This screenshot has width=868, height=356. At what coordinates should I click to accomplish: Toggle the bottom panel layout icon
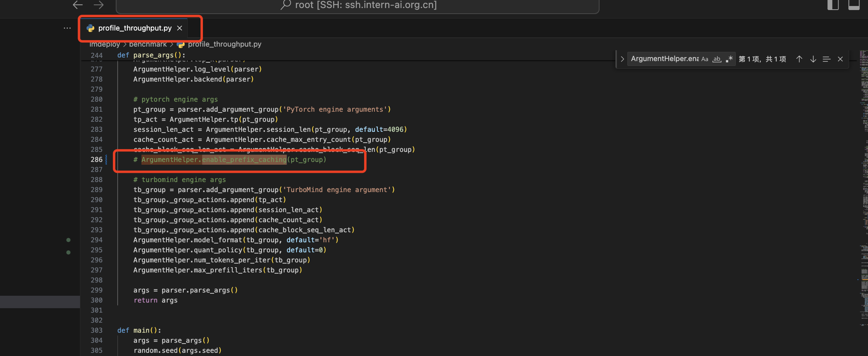[854, 5]
